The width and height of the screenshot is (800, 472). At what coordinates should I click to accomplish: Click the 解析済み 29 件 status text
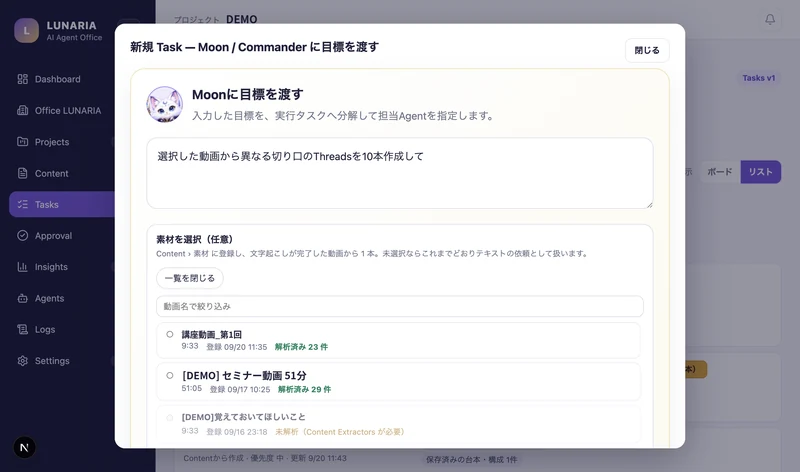click(304, 389)
